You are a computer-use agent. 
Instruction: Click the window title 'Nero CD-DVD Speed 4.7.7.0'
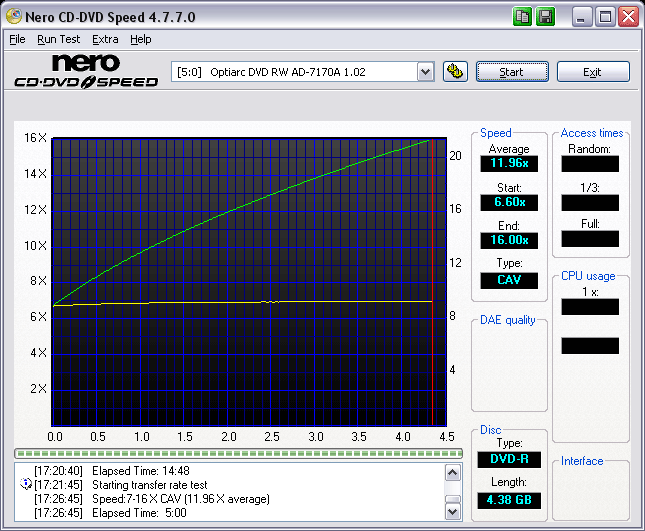point(110,17)
